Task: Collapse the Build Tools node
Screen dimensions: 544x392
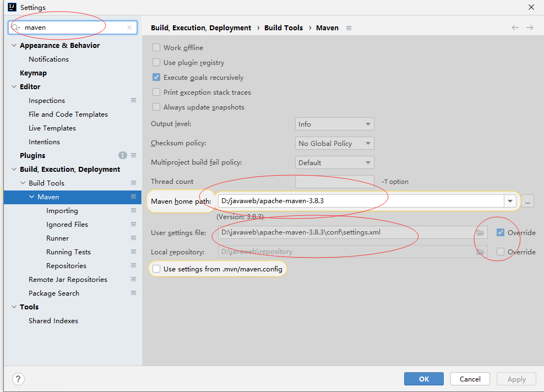Action: (x=23, y=183)
